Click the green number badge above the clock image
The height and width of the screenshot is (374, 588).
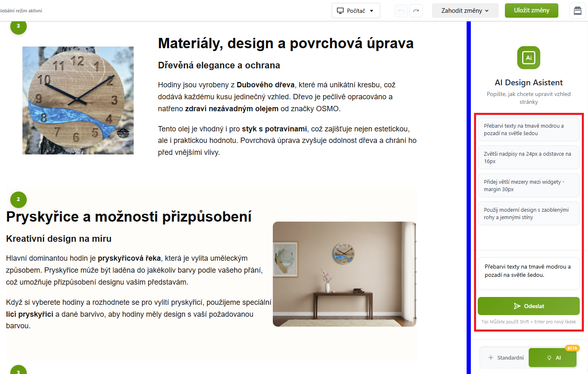point(18,26)
